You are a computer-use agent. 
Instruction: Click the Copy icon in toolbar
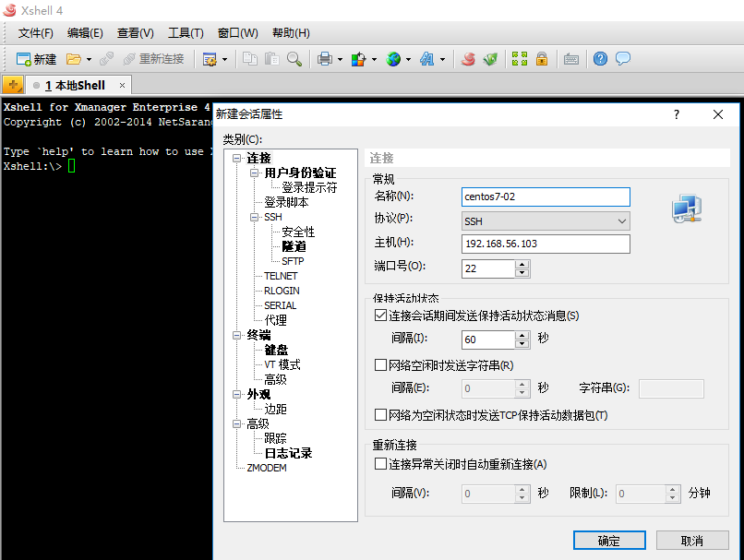pyautogui.click(x=250, y=59)
